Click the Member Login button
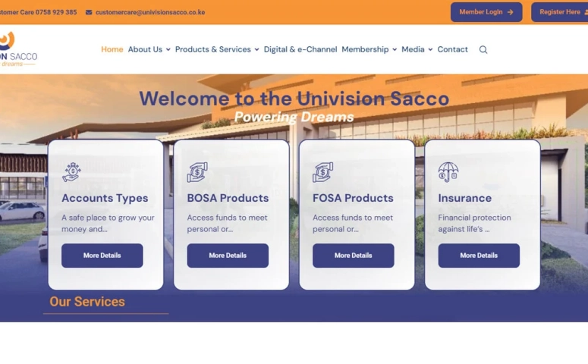This screenshot has height=364, width=588. (486, 12)
